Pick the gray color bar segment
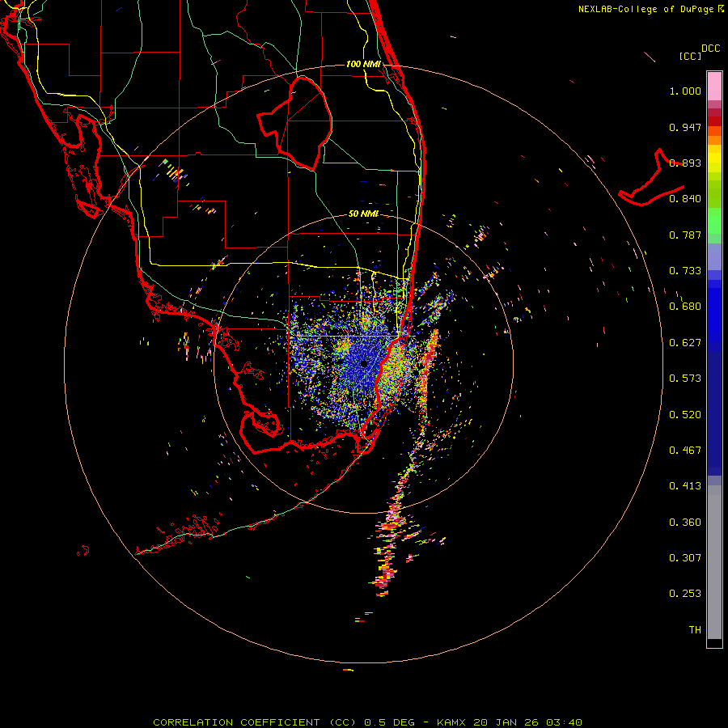728x728 pixels. click(714, 562)
